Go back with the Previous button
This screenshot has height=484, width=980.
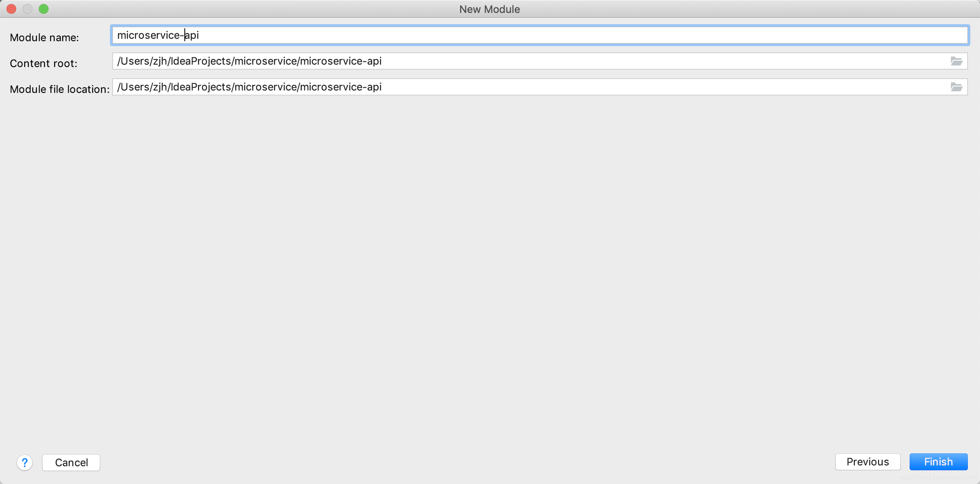pos(868,462)
